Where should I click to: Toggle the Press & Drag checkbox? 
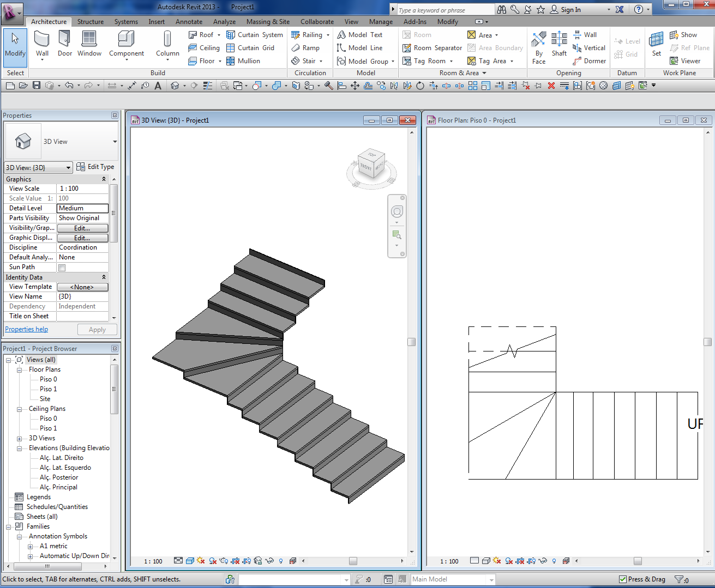[x=623, y=579]
